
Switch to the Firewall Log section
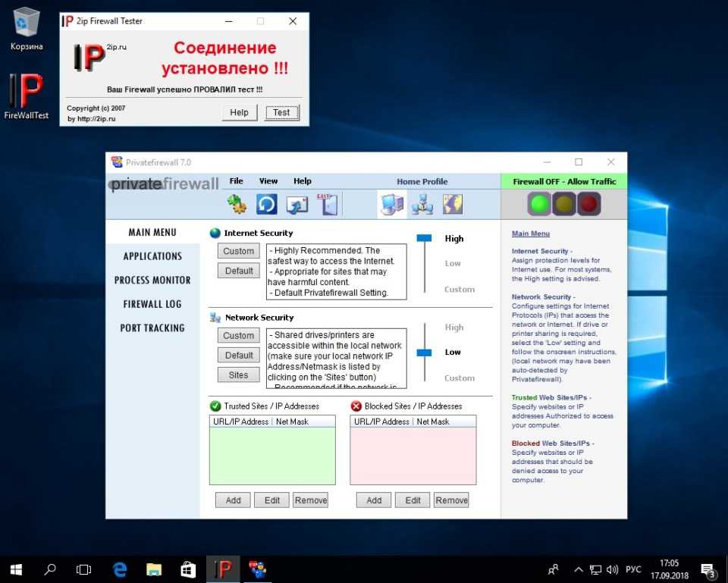(x=152, y=304)
